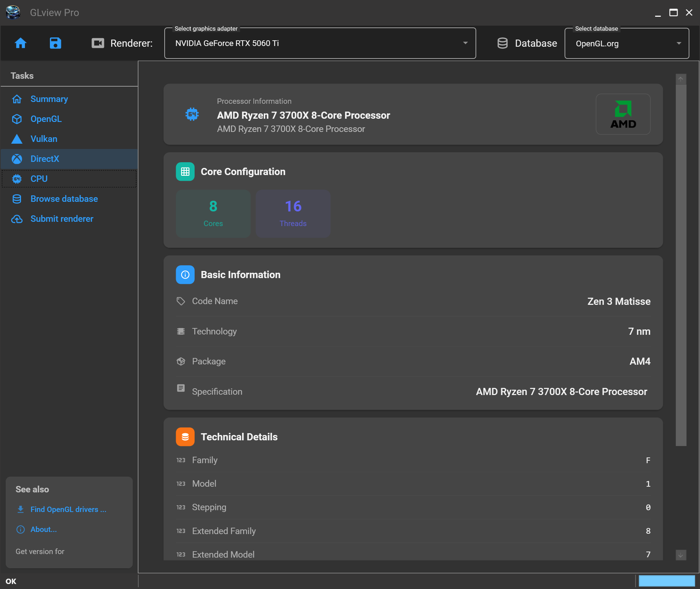Select the DirectX item
This screenshot has width=700, height=589.
click(69, 159)
